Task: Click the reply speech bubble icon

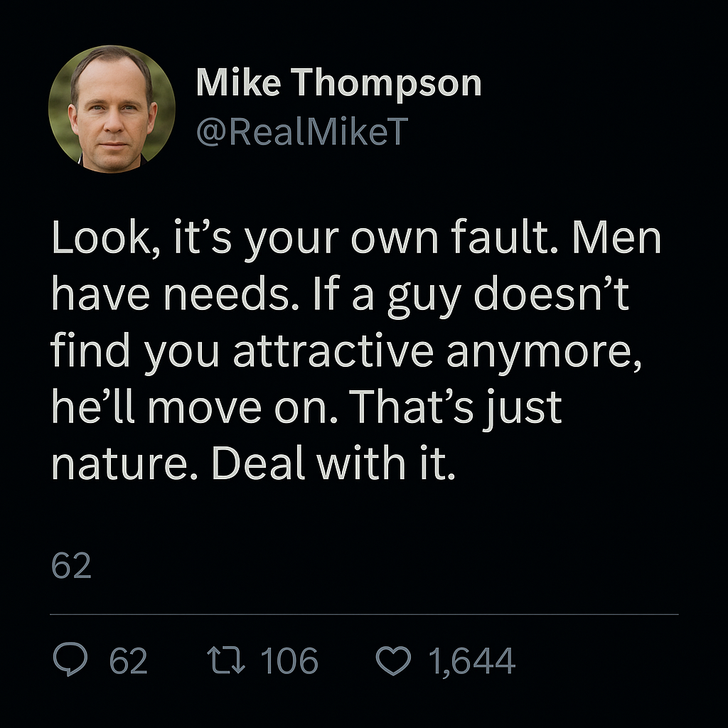Action: point(71,661)
